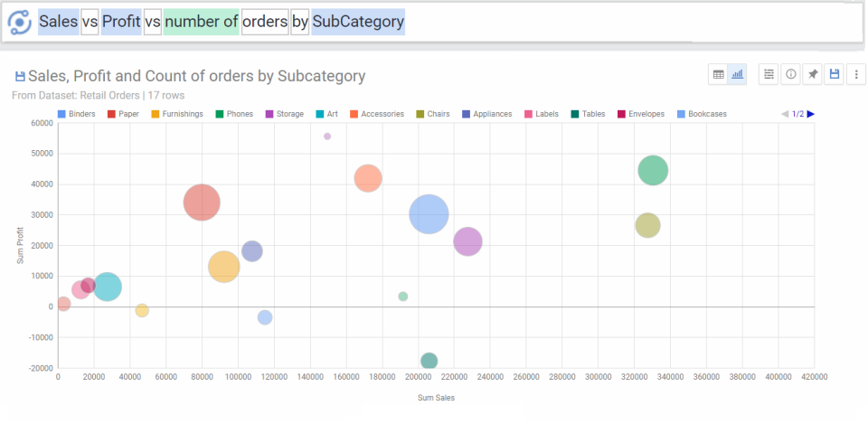The width and height of the screenshot is (868, 434).
Task: Click the Profit keyword in the search bar
Action: 121,22
